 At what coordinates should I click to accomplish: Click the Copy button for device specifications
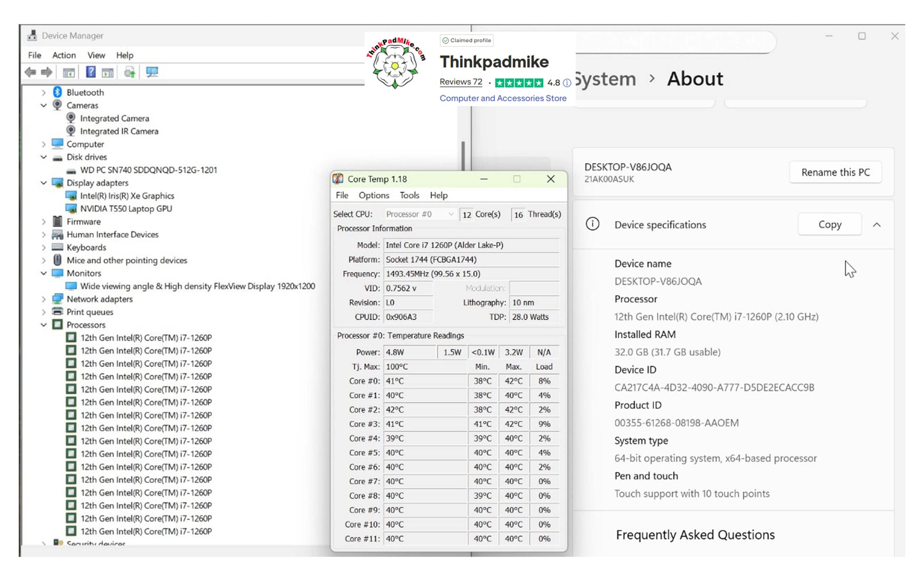point(830,225)
